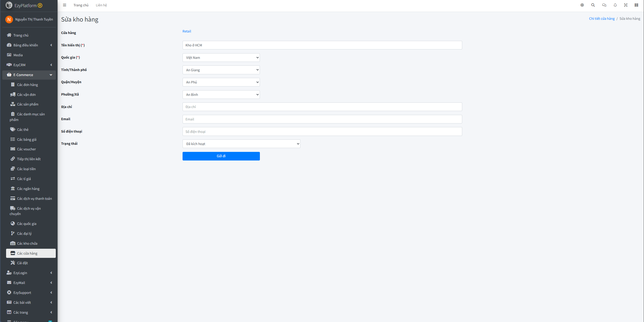Go to Liên hệ in top navigation
644x322 pixels.
pyautogui.click(x=101, y=5)
